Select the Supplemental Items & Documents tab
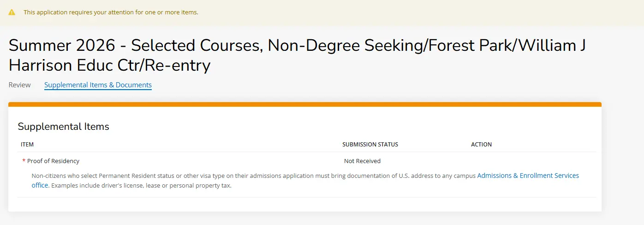 click(98, 85)
